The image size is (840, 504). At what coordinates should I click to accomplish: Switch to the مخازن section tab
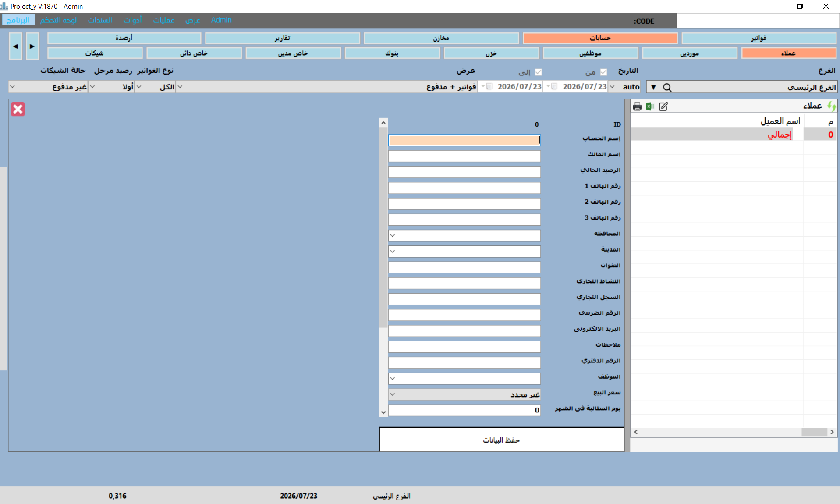[441, 38]
